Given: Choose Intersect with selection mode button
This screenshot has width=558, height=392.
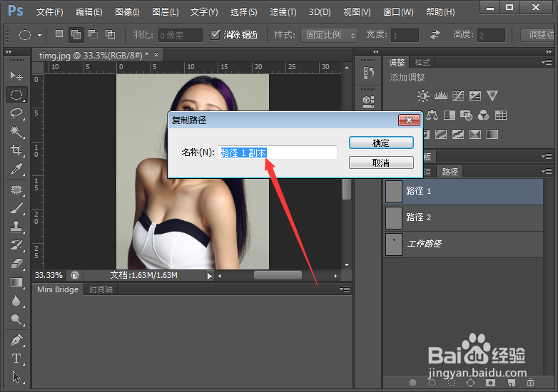Looking at the screenshot, I should click(x=111, y=34).
